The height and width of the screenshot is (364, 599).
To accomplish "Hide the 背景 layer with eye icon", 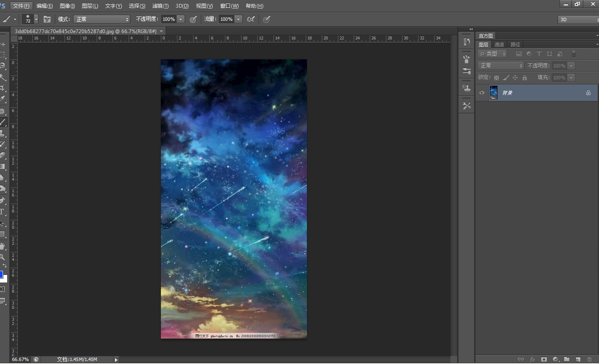I will tap(482, 92).
